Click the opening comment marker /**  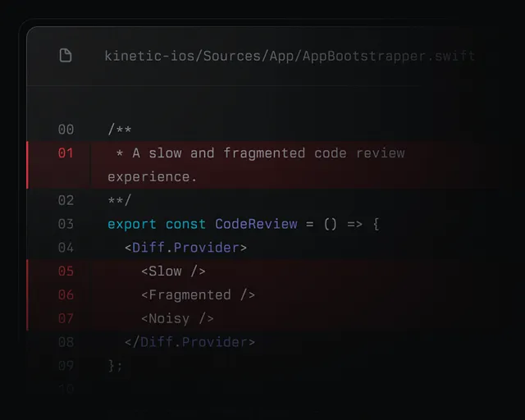120,130
